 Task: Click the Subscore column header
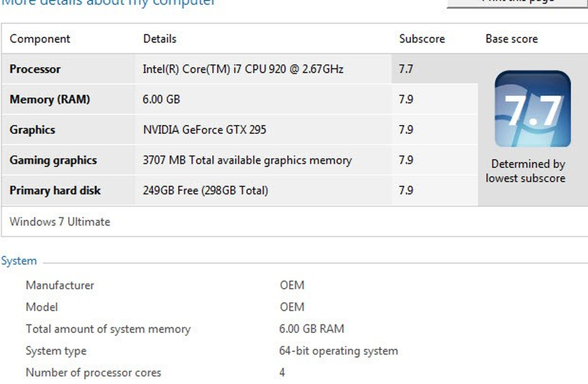pyautogui.click(x=422, y=39)
